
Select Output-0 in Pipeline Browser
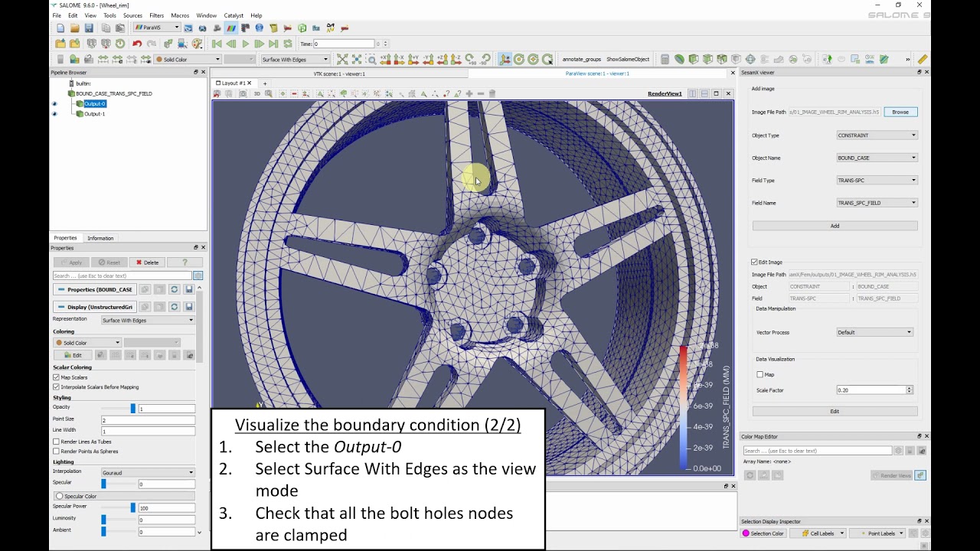(x=95, y=103)
